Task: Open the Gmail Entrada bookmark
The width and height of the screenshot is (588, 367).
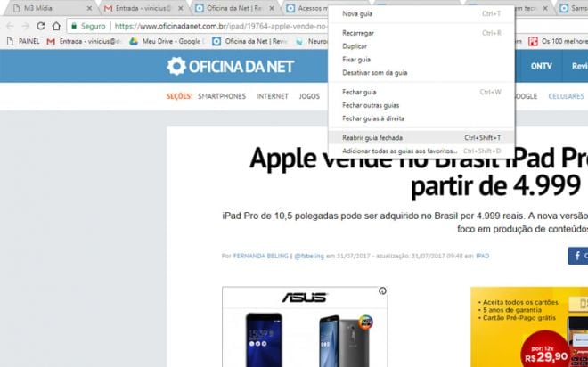Action: [x=84, y=41]
